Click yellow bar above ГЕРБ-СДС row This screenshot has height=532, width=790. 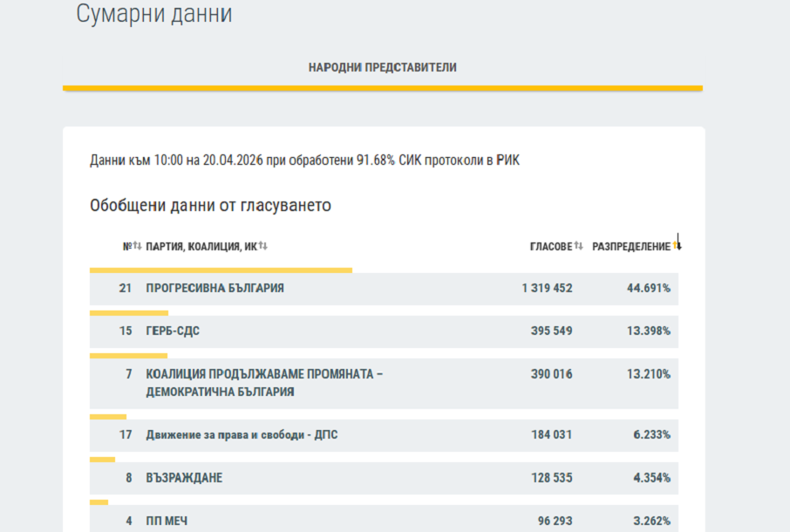pyautogui.click(x=129, y=312)
